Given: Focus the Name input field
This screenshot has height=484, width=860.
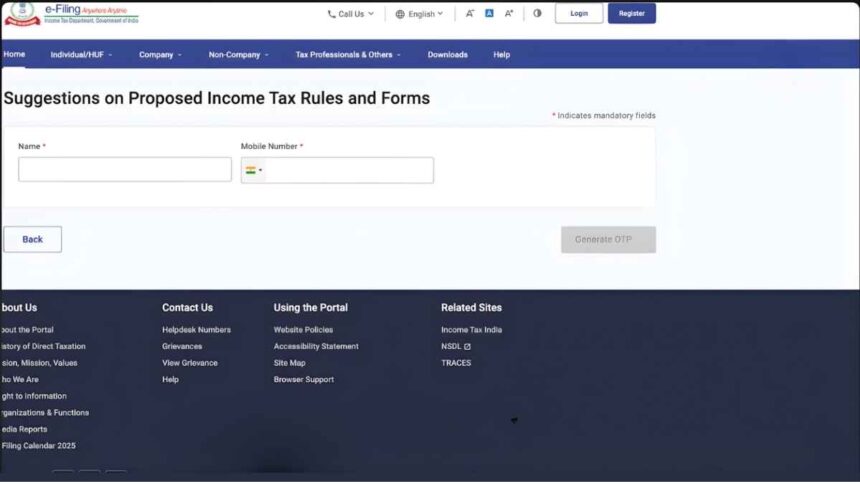Looking at the screenshot, I should [125, 170].
